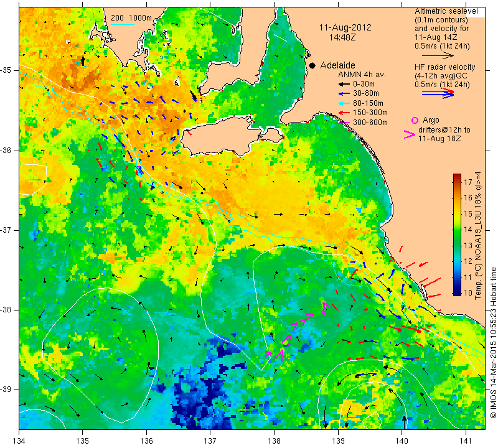Click the longitude label 134
This screenshot has height=448, width=498.
pyautogui.click(x=19, y=441)
